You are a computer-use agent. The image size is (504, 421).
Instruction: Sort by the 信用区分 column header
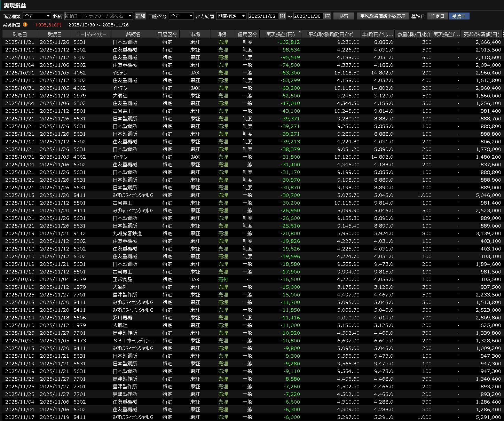(247, 34)
